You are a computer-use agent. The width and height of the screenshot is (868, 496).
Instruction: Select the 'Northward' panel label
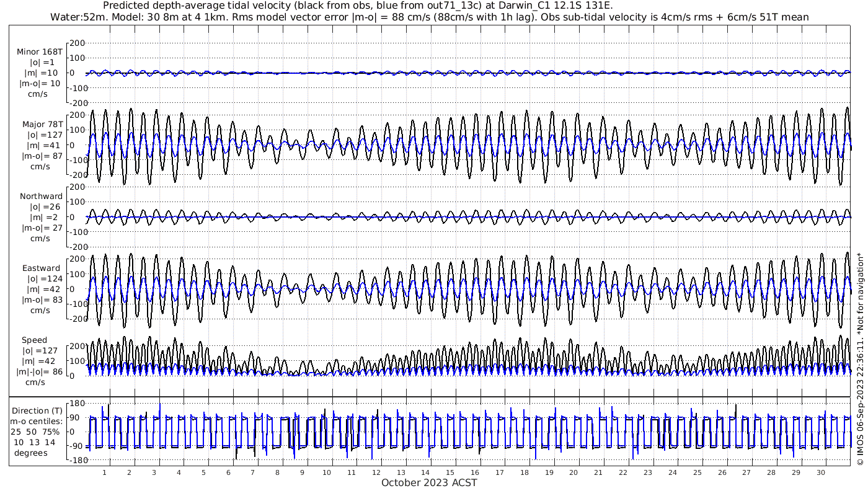[41, 196]
